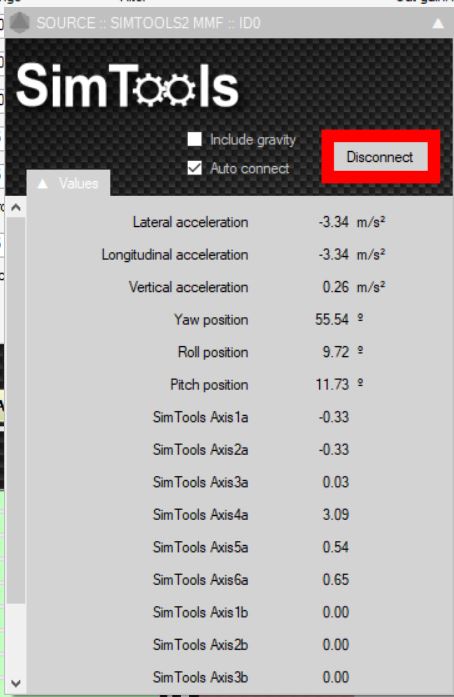Image resolution: width=454 pixels, height=697 pixels.
Task: Click the vertical acceleration value 0.26
Action: click(x=336, y=287)
